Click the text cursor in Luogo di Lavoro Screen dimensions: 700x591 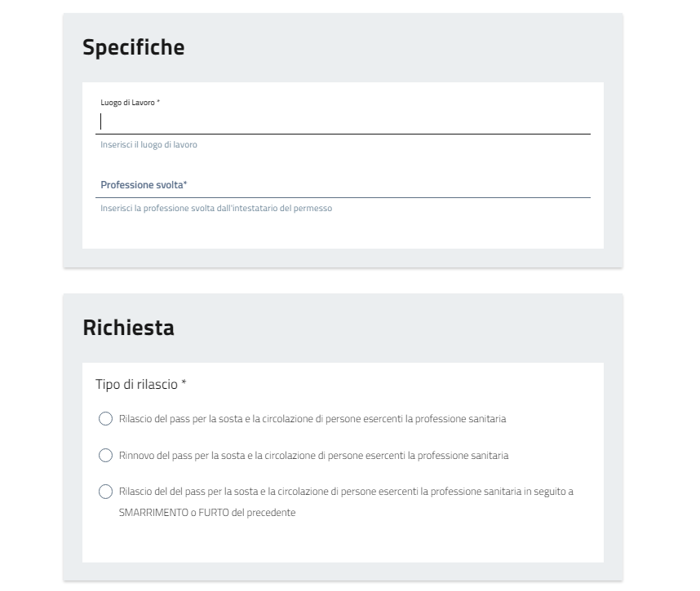coord(101,121)
